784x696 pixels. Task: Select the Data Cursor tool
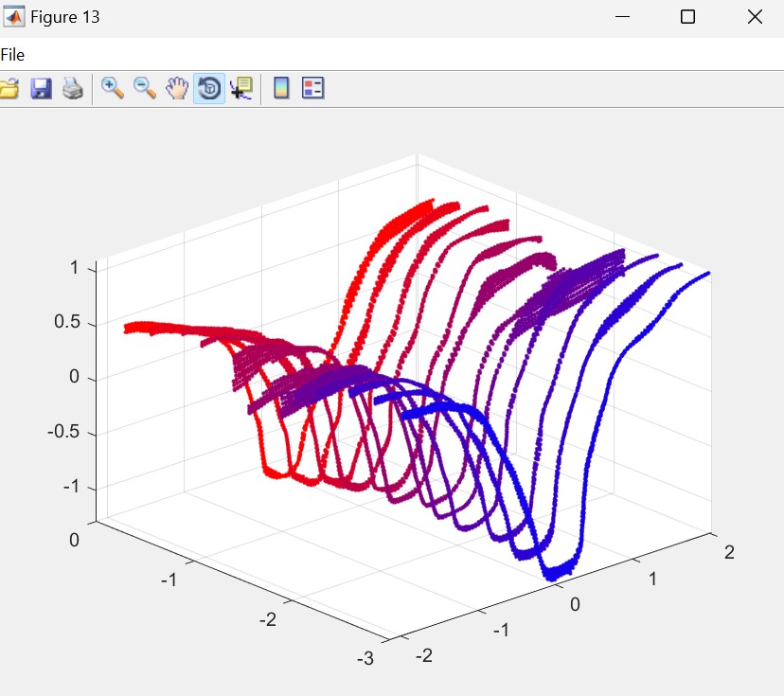pos(241,89)
